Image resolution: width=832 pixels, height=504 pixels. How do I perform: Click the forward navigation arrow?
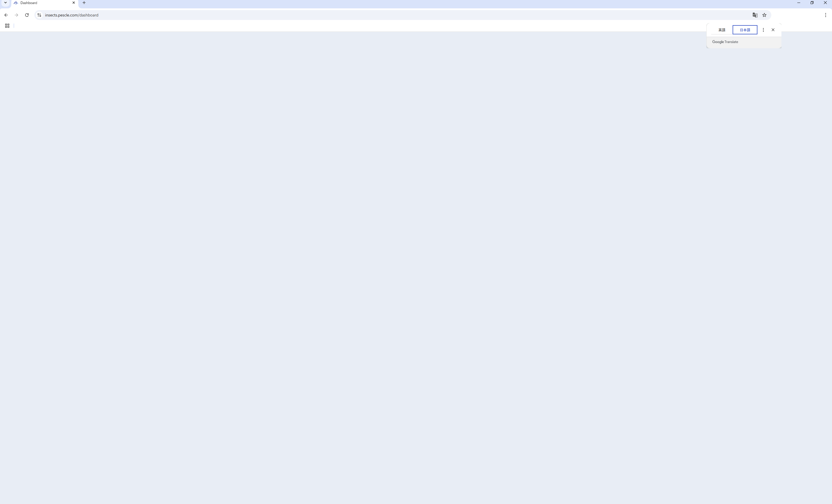(x=16, y=15)
